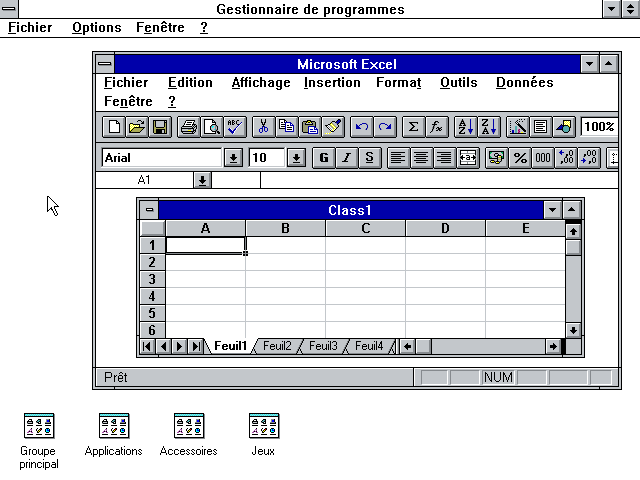Sort descending Z to A
The image size is (640, 480).
pyautogui.click(x=489, y=127)
